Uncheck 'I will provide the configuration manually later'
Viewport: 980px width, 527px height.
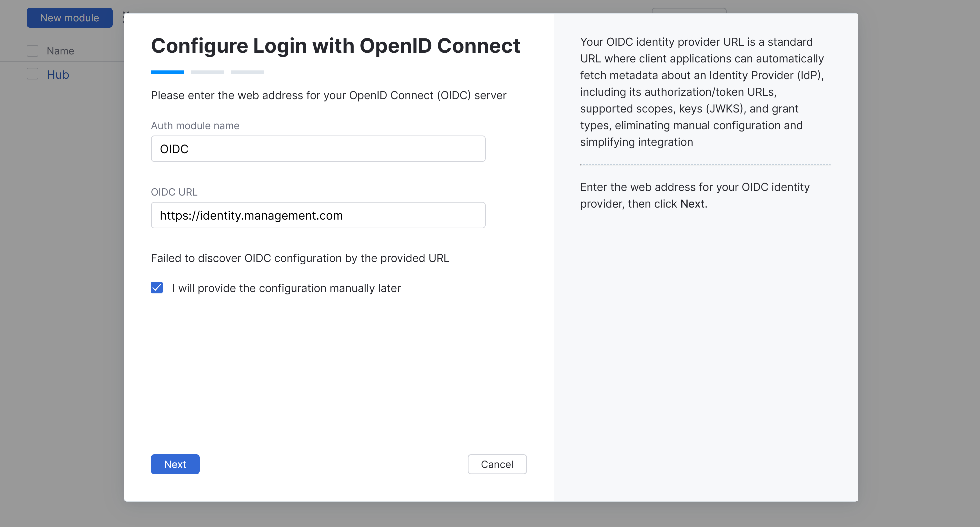157,288
